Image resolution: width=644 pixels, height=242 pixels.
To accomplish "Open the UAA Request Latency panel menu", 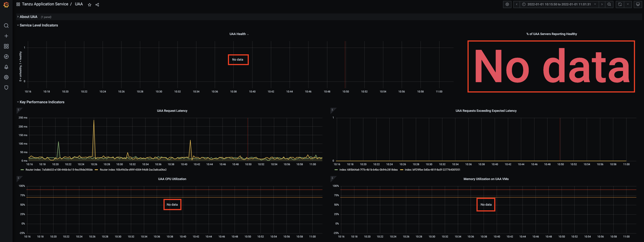I will [x=172, y=111].
